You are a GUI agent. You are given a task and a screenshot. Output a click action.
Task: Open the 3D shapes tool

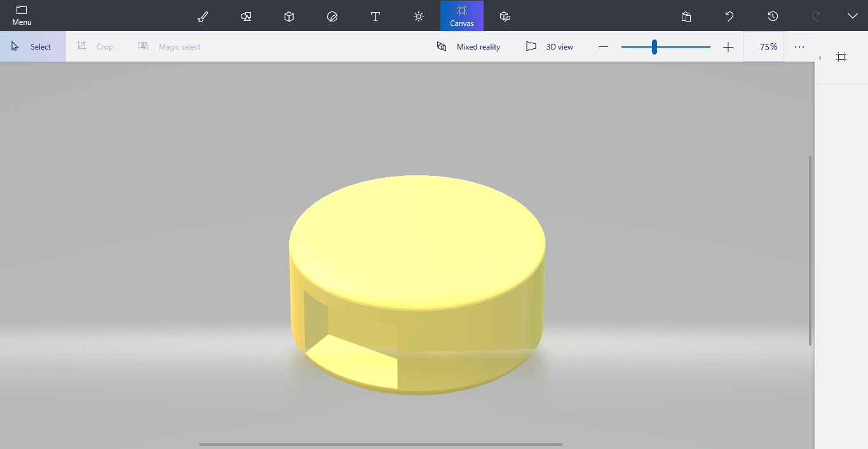[288, 15]
